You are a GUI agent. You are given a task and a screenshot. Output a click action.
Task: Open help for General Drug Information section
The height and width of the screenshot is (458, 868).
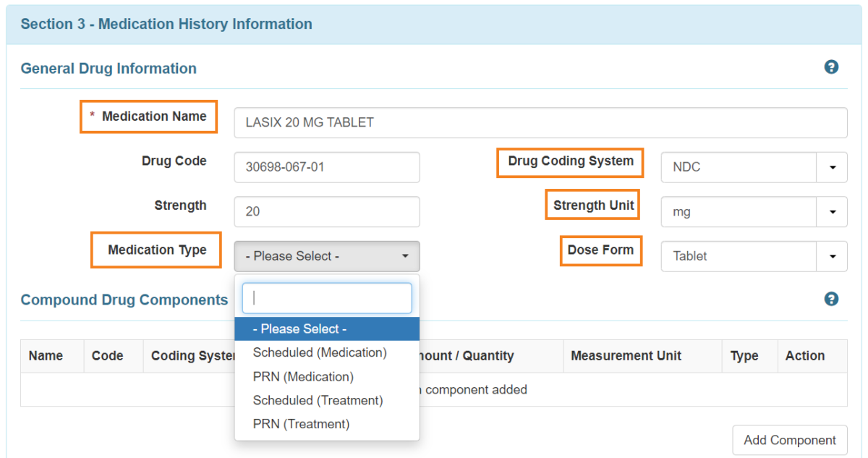(x=831, y=67)
